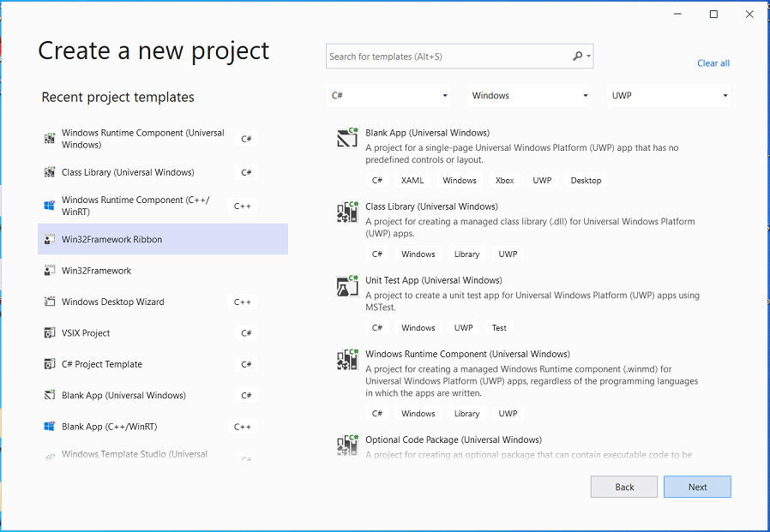Open the C# language filter dropdown
This screenshot has height=532, width=770.
388,95
